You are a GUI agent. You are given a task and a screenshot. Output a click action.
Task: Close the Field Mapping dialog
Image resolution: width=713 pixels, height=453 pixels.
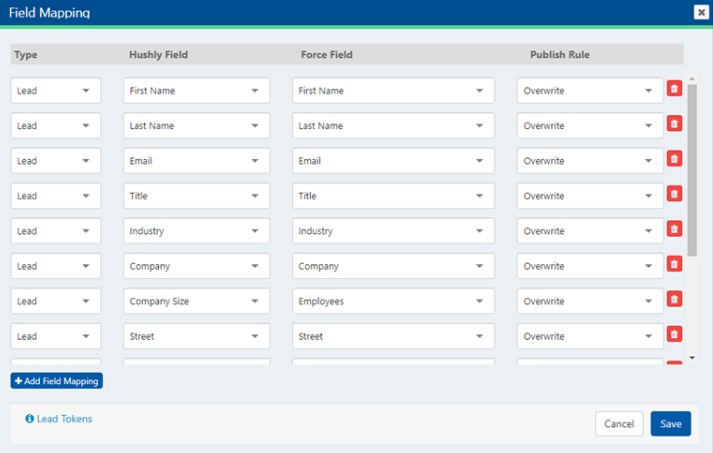701,12
